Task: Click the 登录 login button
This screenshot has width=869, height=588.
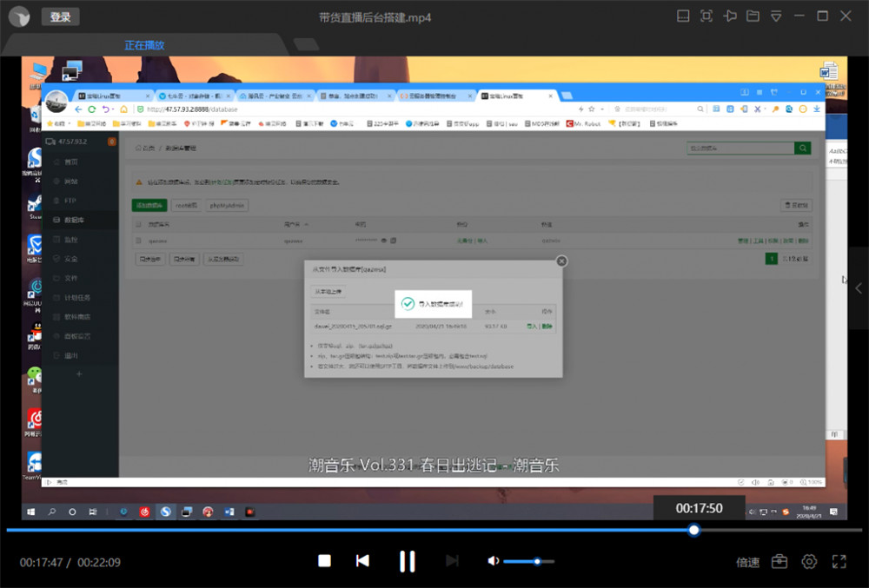Action: 60,17
